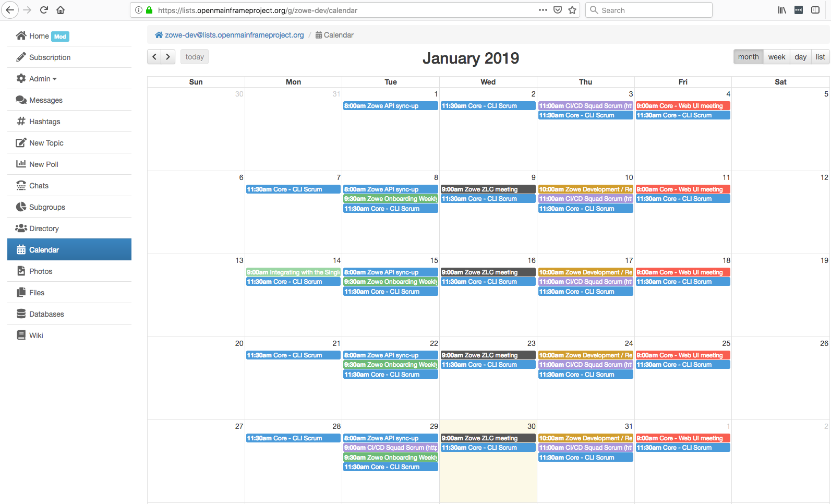
Task: Click the Chats icon in sidebar
Action: [x=21, y=185]
